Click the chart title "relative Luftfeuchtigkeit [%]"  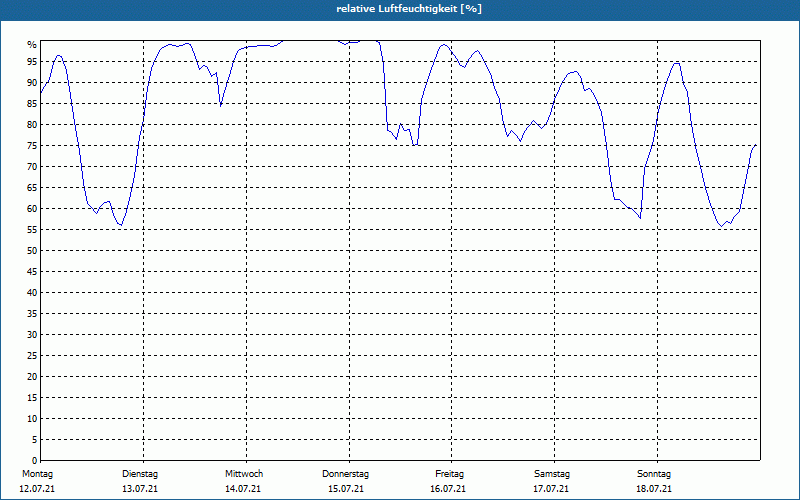(409, 9)
